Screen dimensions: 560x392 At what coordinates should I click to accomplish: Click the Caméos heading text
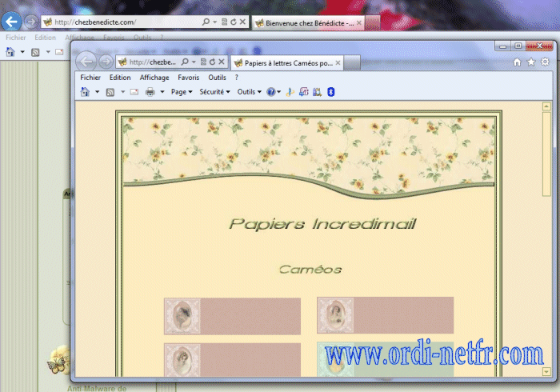[310, 269]
